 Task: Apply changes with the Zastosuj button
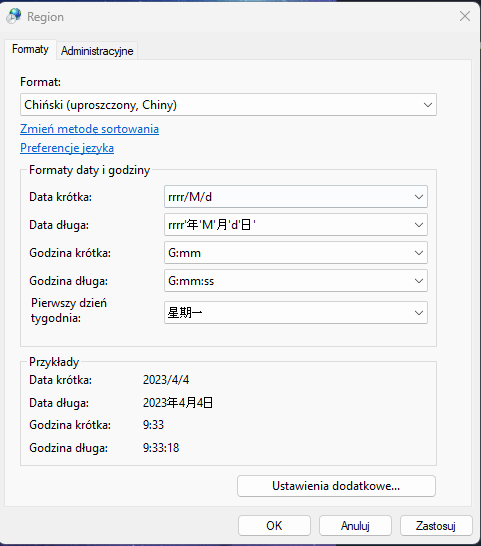click(436, 525)
